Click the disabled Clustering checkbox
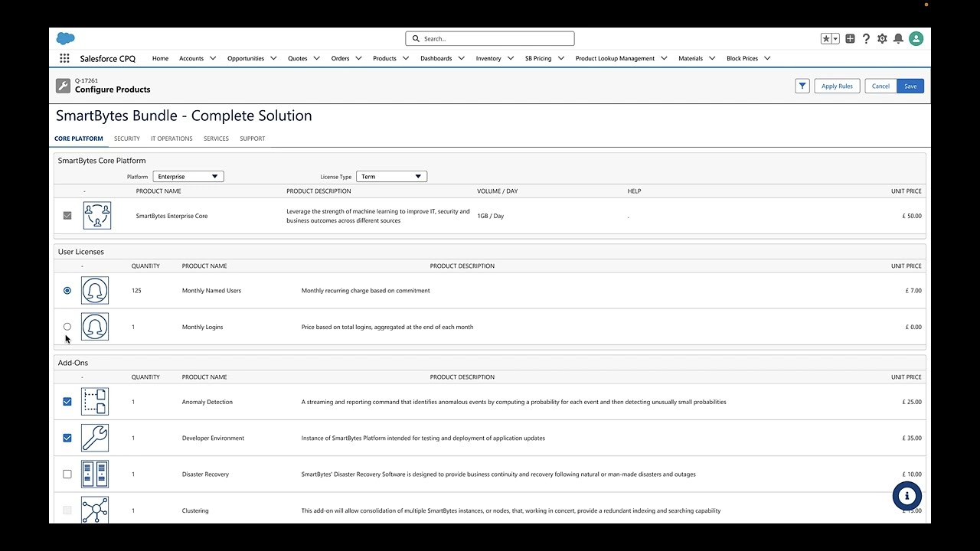This screenshot has width=980, height=551. pyautogui.click(x=67, y=510)
